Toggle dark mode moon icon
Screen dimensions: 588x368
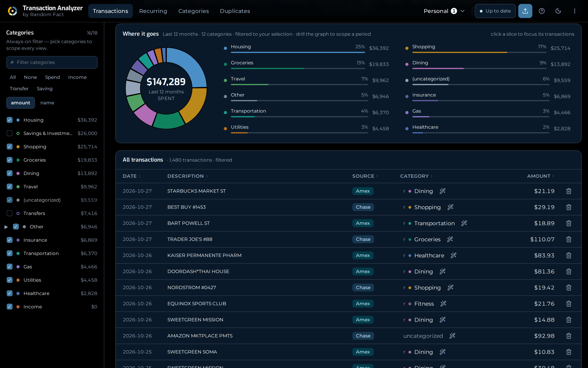(x=558, y=11)
